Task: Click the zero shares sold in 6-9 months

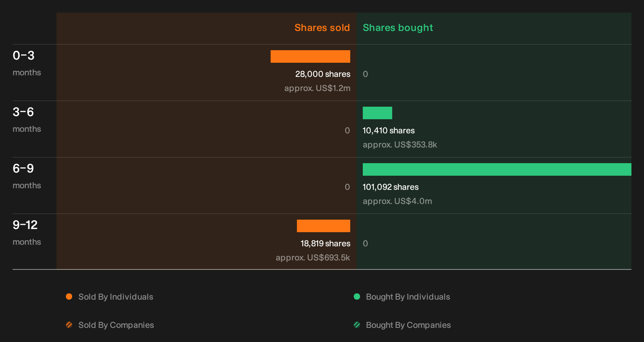Action: point(347,187)
